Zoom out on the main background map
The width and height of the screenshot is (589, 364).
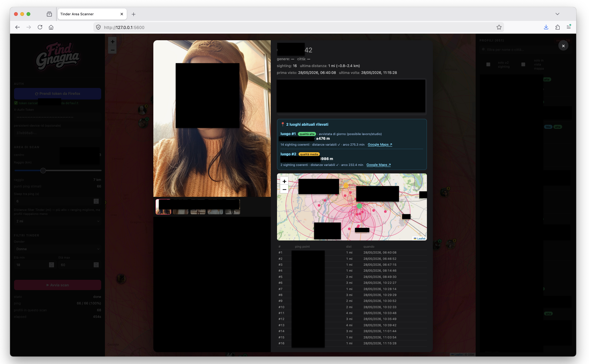[x=112, y=50]
